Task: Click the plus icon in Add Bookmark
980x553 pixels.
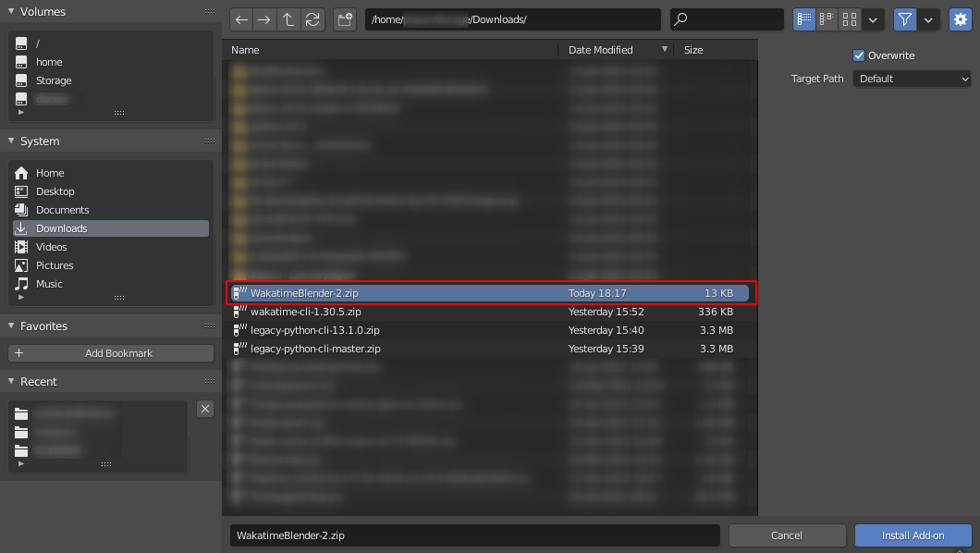Action: pyautogui.click(x=18, y=353)
